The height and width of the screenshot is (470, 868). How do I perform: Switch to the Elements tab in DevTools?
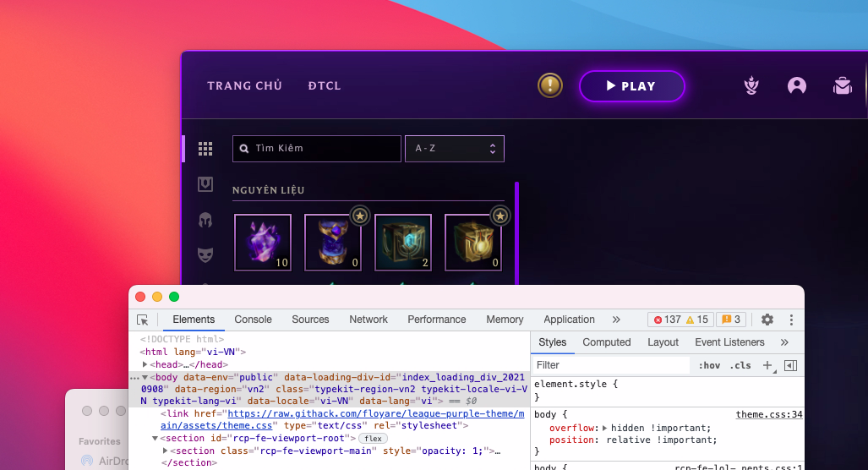(x=194, y=320)
